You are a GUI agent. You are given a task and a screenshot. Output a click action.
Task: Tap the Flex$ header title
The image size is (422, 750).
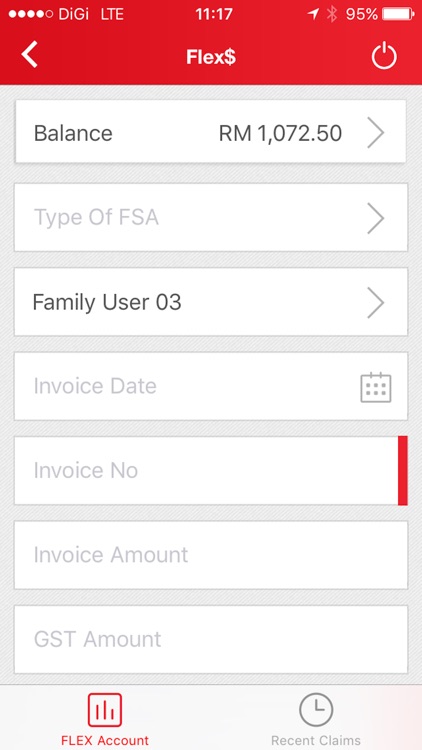(211, 57)
